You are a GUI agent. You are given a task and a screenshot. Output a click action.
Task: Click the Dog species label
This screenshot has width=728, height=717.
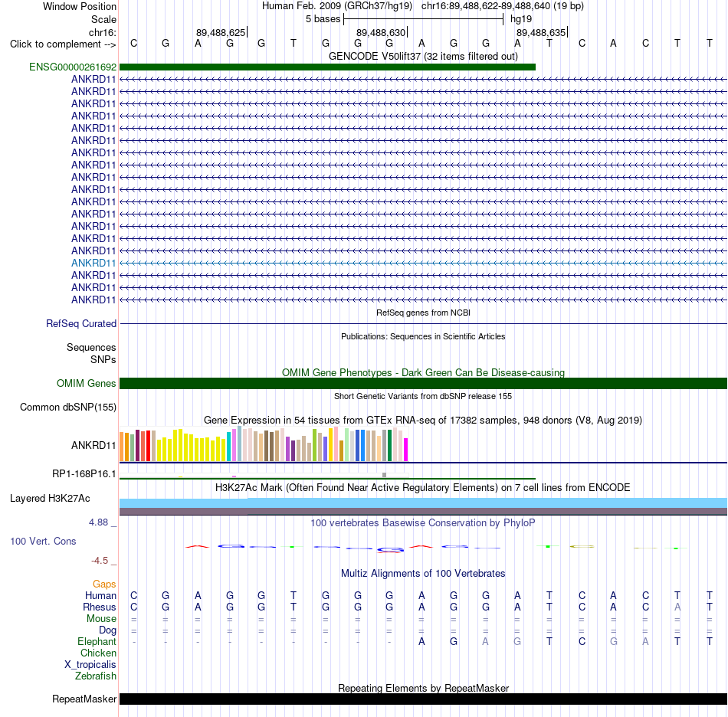click(x=107, y=630)
